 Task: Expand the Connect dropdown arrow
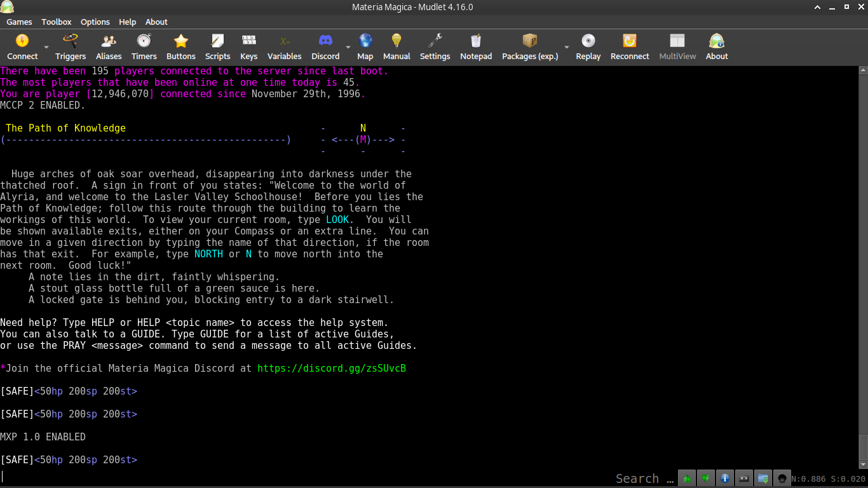coord(45,46)
